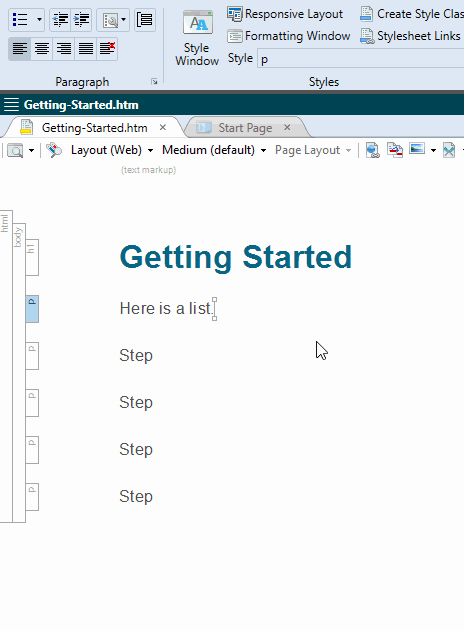Expand the bulleted list dropdown arrow
Image resolution: width=464 pixels, height=631 pixels.
coord(39,19)
